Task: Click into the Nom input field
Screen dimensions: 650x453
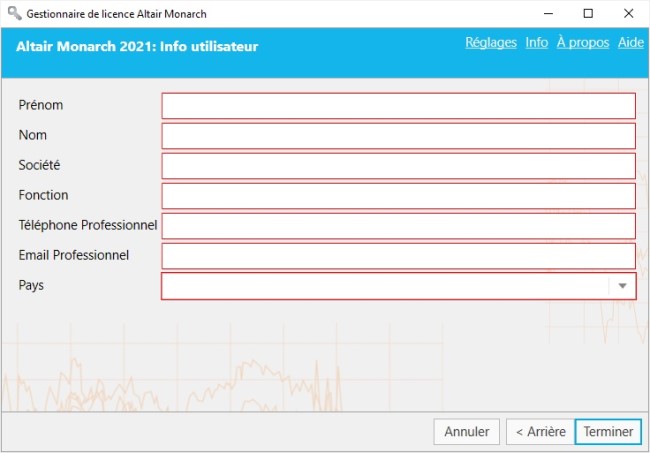Action: 398,136
